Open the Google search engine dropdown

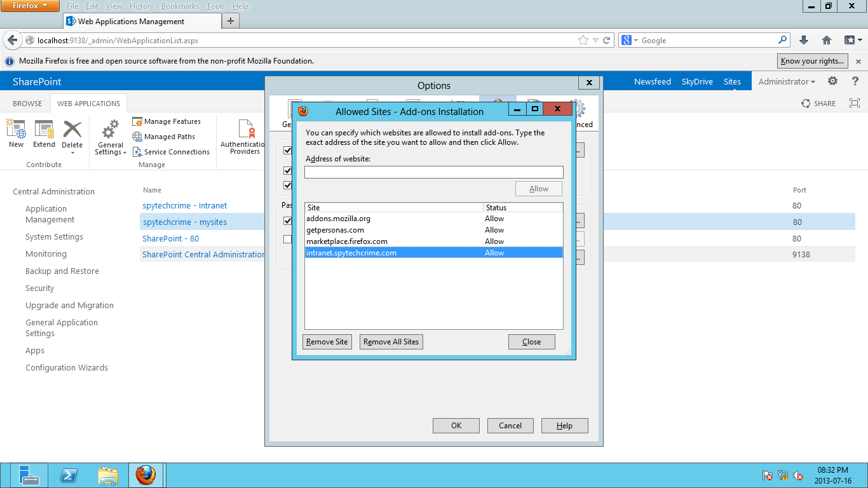[x=630, y=40]
